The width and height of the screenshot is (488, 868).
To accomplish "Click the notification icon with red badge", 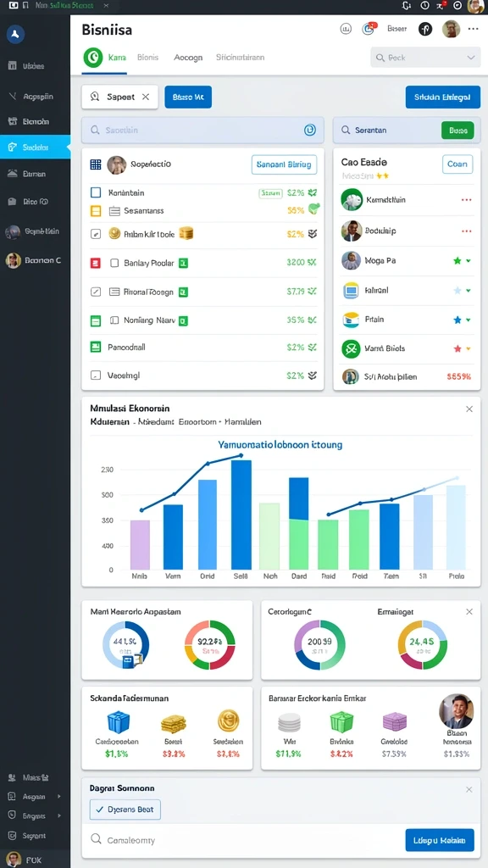I will pos(369,29).
